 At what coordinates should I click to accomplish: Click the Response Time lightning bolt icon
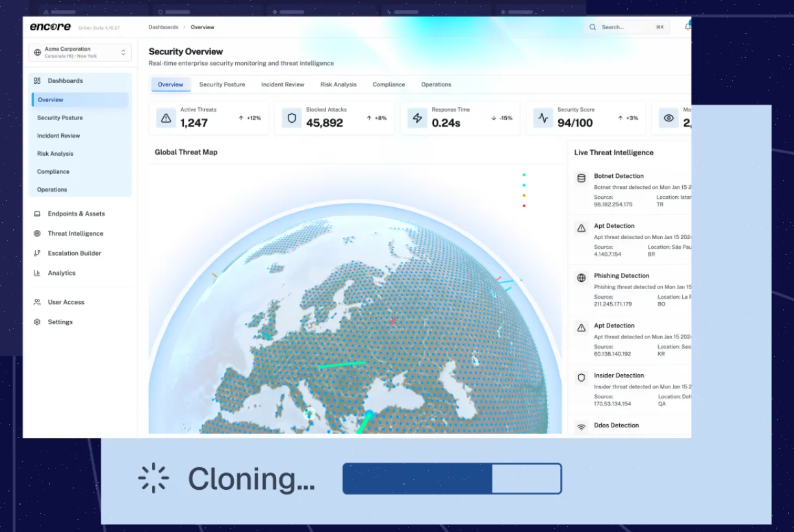coord(417,118)
